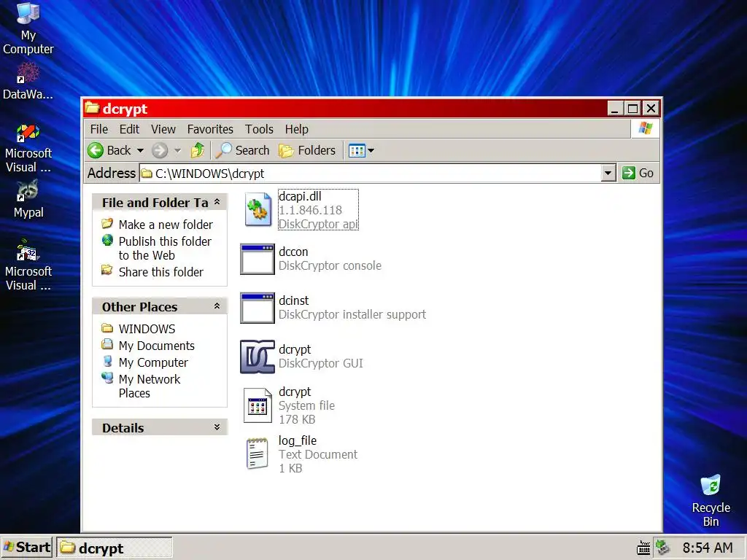Click the Start button
This screenshot has width=747, height=560.
pos(27,548)
